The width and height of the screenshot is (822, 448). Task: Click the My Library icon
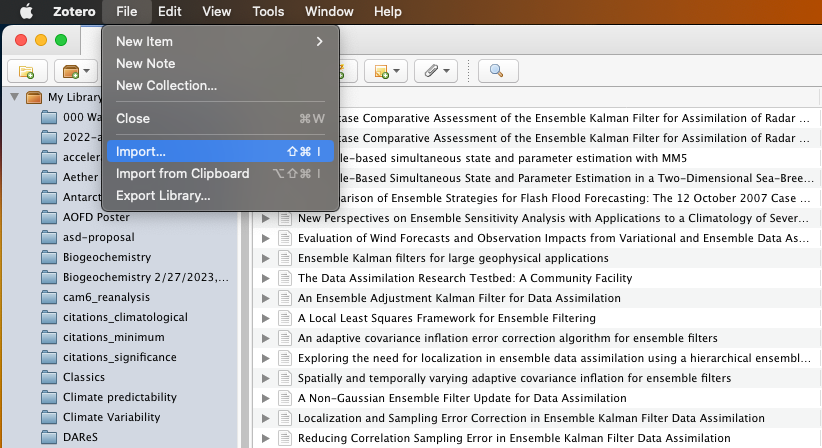(34, 97)
